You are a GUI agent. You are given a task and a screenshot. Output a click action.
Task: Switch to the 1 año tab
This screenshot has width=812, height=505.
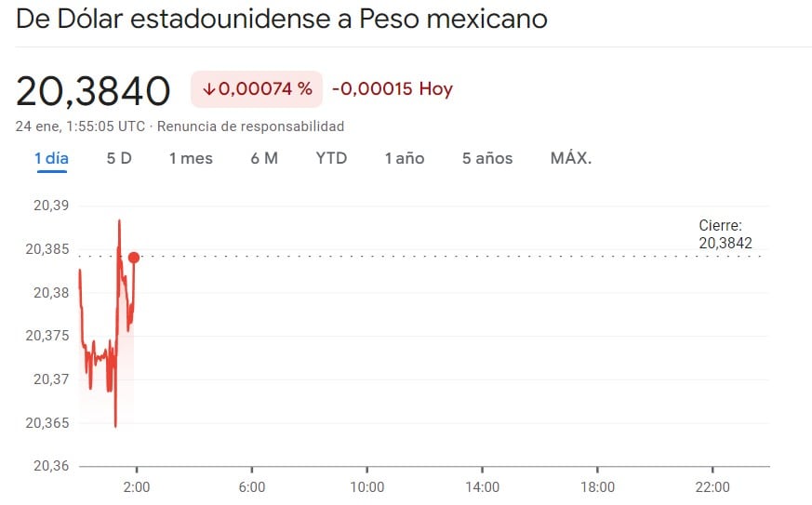tap(405, 158)
